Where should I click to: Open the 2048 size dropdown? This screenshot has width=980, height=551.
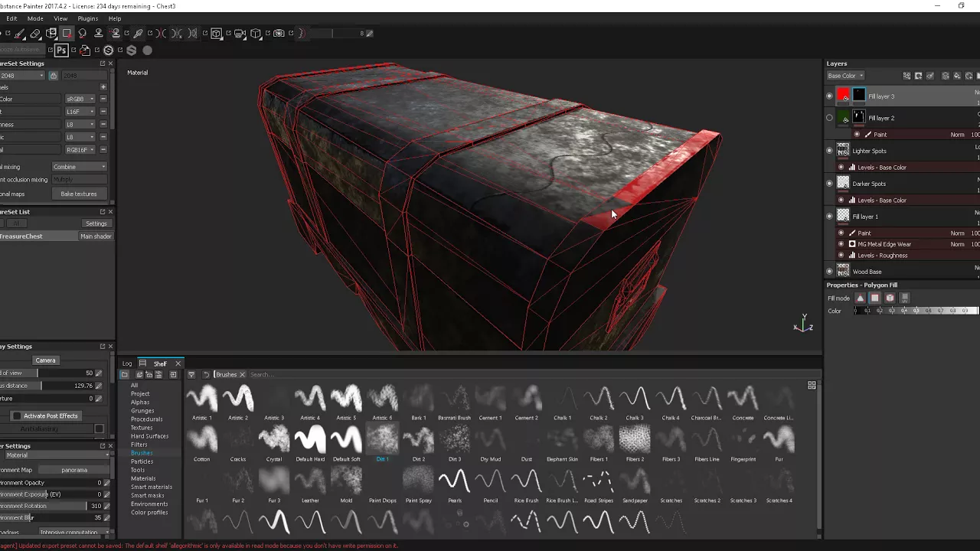pyautogui.click(x=23, y=76)
